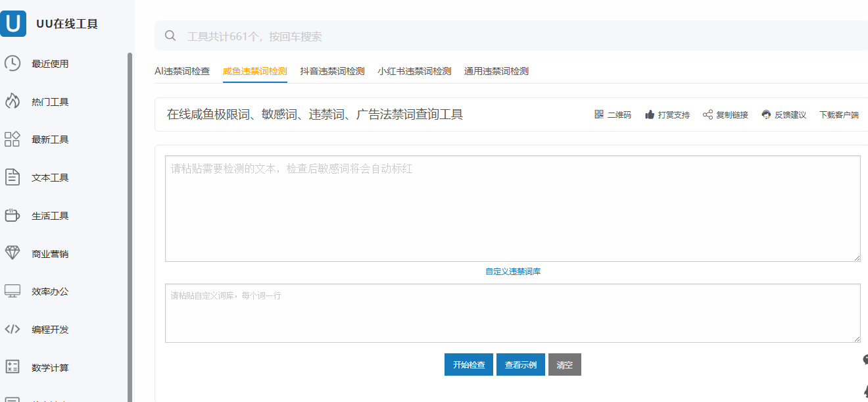
Task: Click the magnifier search icon
Action: 170,36
